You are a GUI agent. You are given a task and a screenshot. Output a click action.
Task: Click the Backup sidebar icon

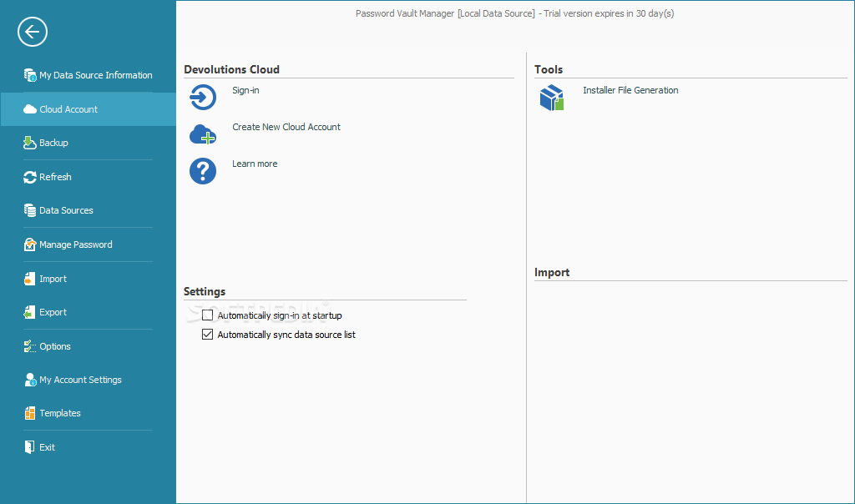coord(29,143)
